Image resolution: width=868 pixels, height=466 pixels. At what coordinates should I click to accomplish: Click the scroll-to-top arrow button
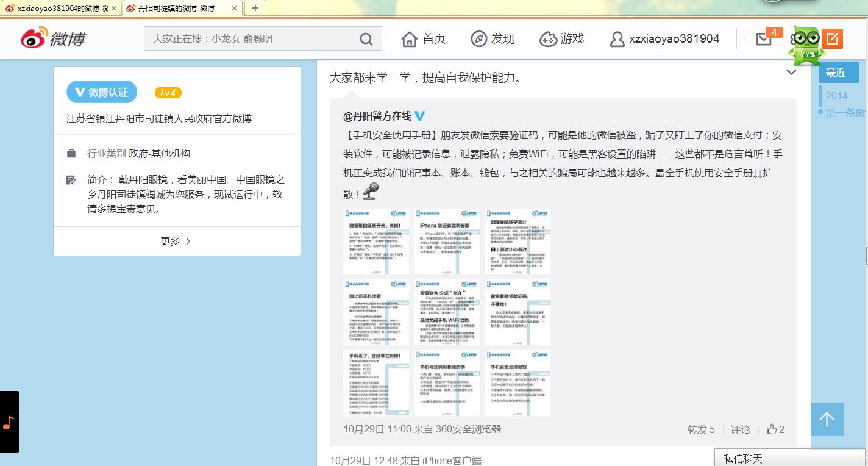click(x=827, y=419)
